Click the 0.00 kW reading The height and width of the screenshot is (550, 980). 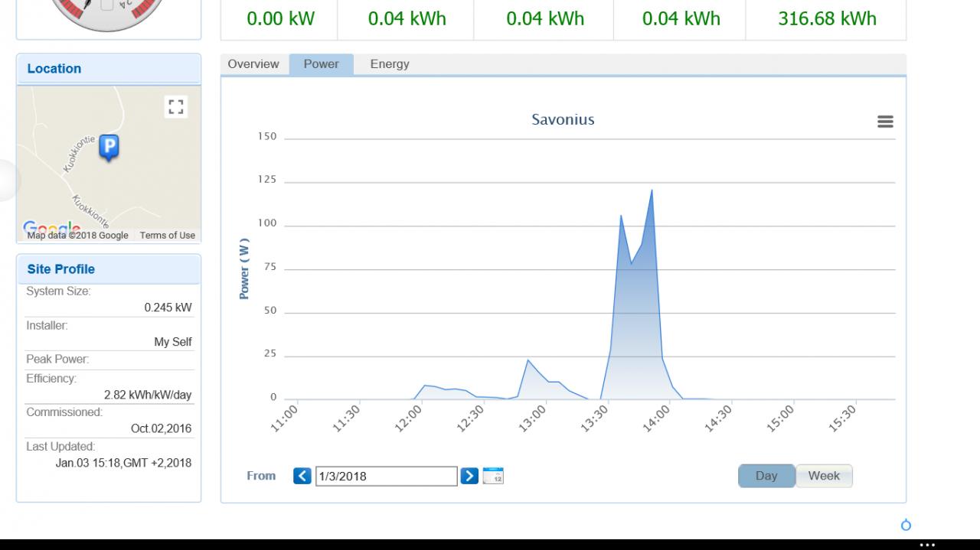(280, 19)
